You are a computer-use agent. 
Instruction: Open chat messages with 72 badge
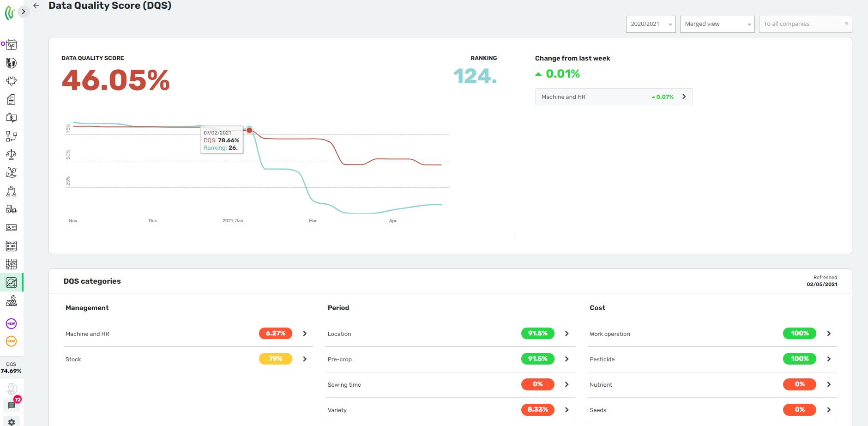coord(12,405)
